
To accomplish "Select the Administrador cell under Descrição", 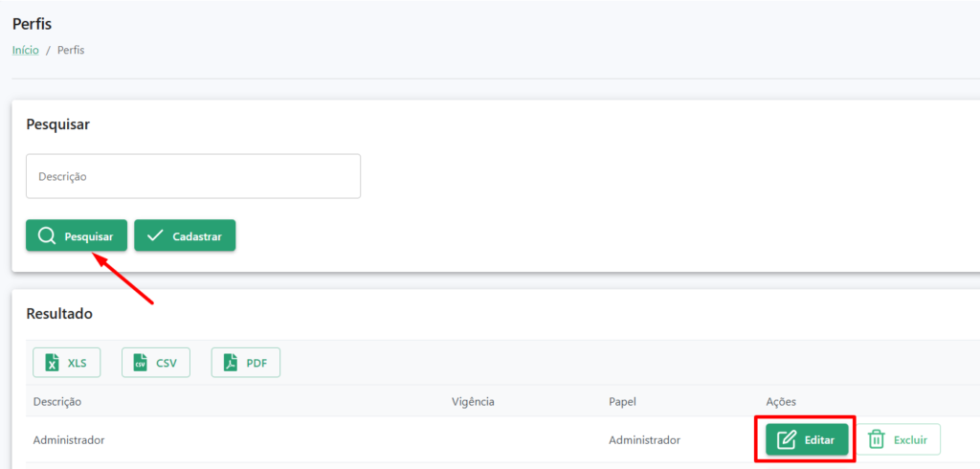I will click(69, 439).
